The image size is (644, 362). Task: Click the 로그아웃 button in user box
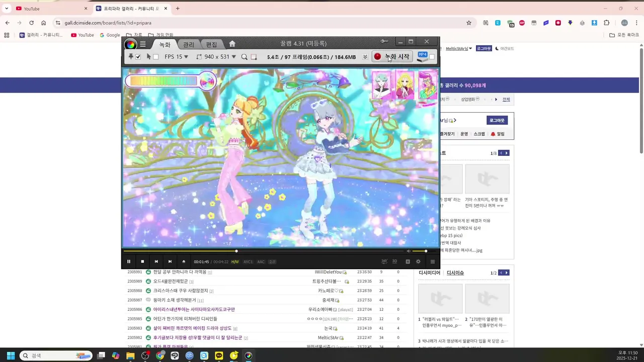point(497,120)
